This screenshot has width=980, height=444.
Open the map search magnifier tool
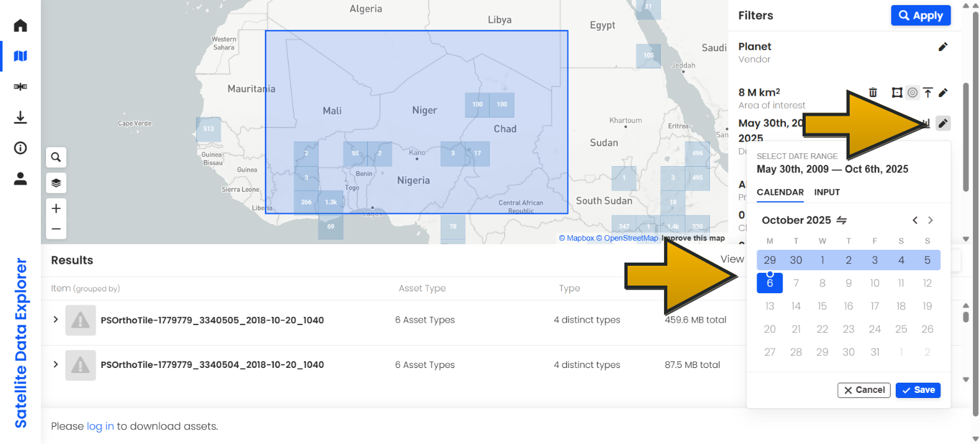click(x=56, y=157)
